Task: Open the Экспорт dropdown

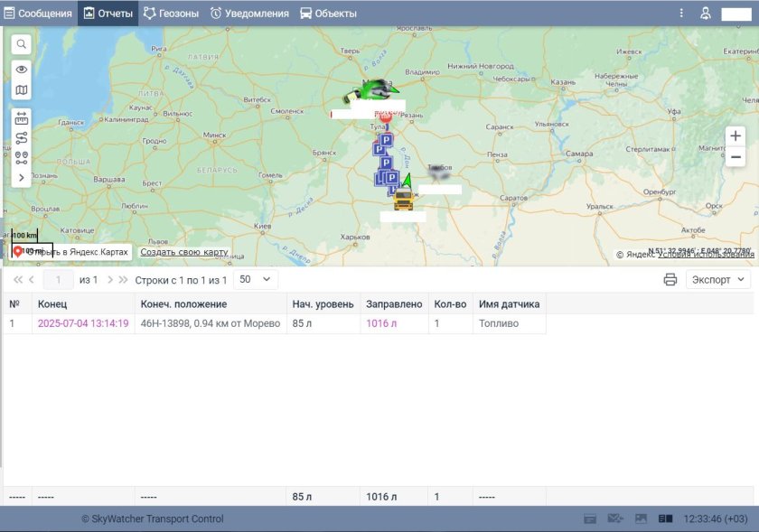Action: (x=718, y=280)
